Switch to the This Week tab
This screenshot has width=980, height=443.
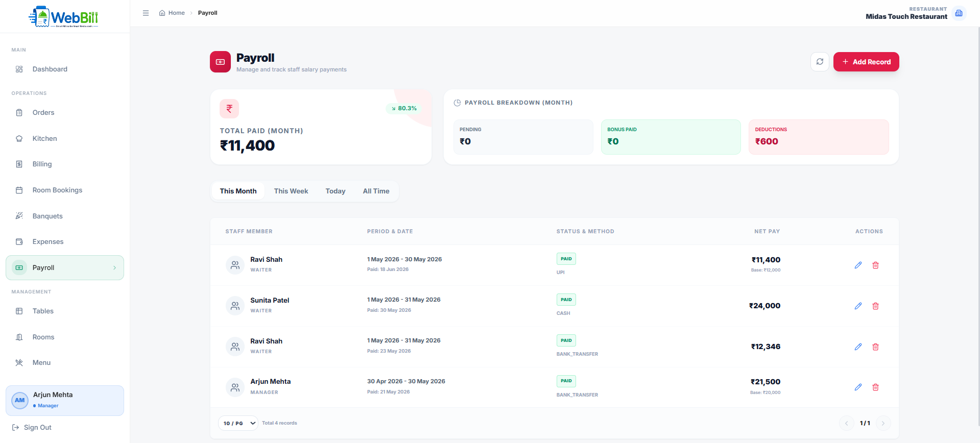pos(291,191)
